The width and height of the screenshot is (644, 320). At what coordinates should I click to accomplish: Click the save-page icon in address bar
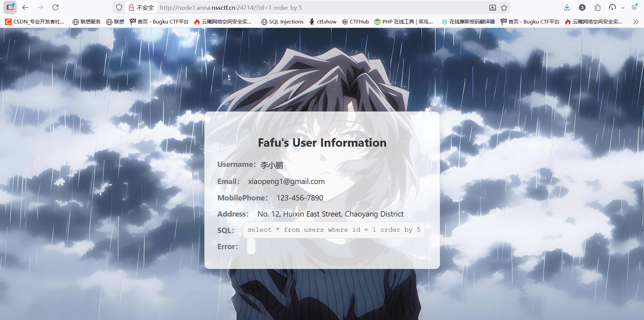click(492, 7)
